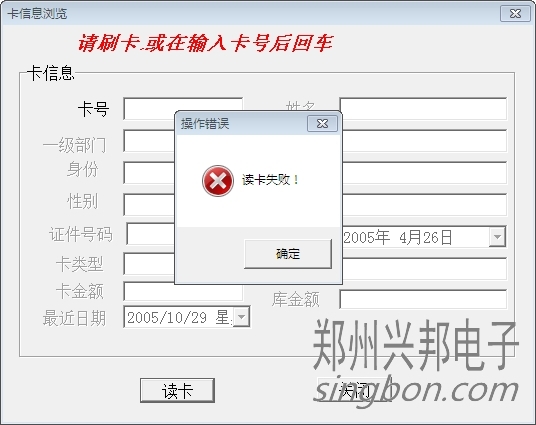536x425 pixels.
Task: Click the 证件号码 input field
Action: [x=151, y=234]
